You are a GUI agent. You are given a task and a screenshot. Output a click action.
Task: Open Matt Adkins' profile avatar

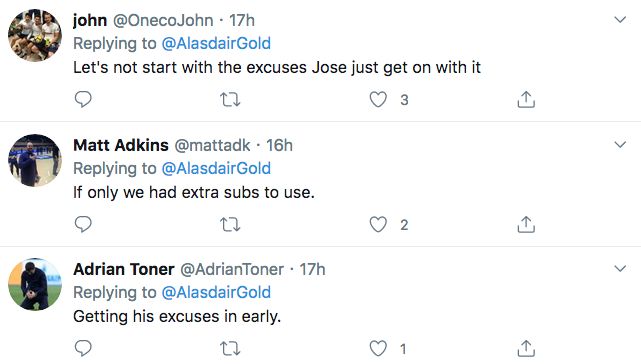click(x=35, y=160)
